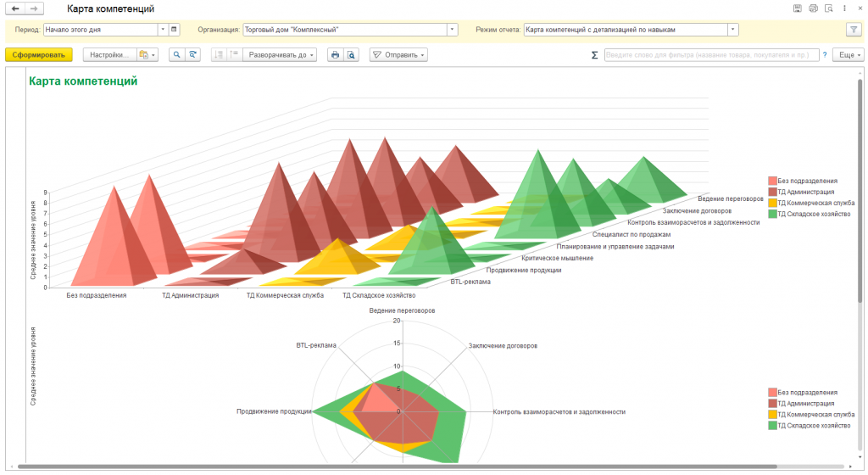868x475 pixels.
Task: Click the Организация input field
Action: pos(345,30)
